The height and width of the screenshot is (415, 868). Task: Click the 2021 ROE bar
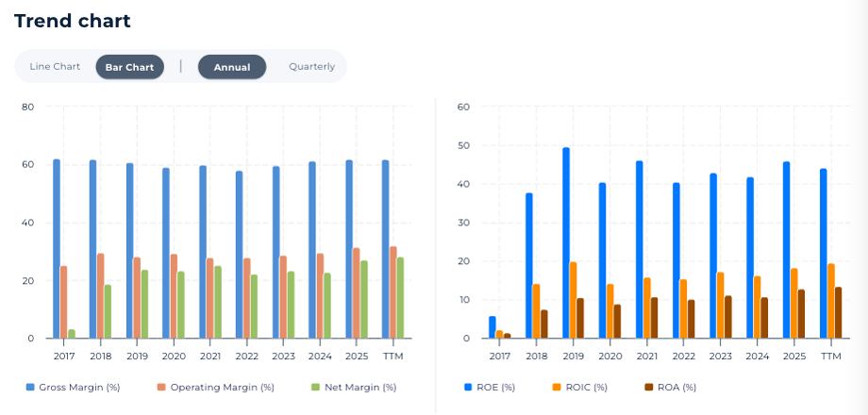click(640, 250)
